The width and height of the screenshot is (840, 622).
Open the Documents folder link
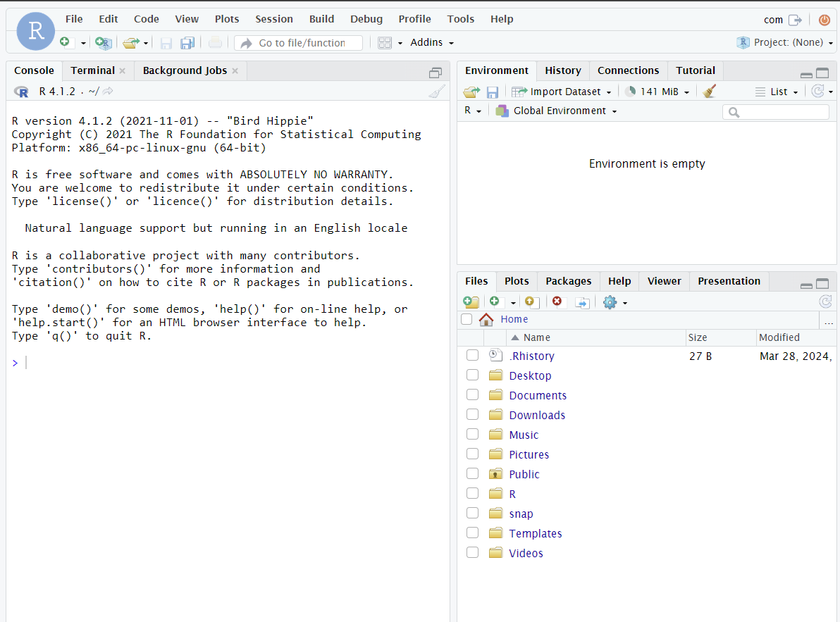click(x=537, y=396)
